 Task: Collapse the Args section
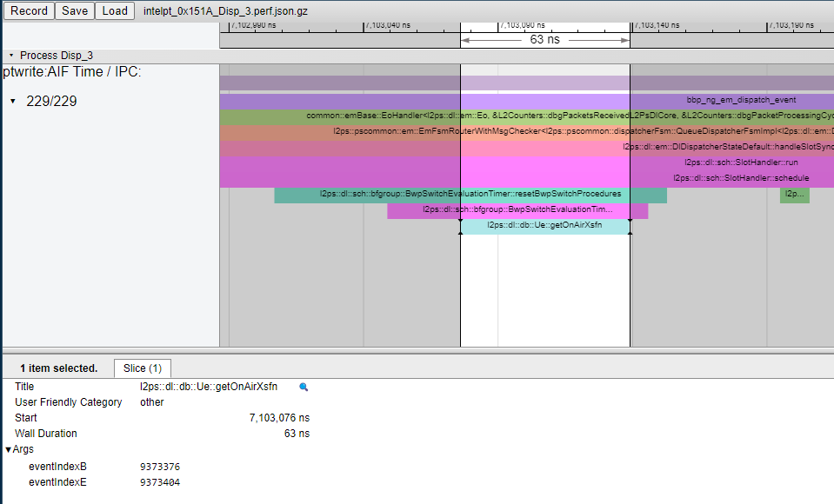[x=9, y=449]
